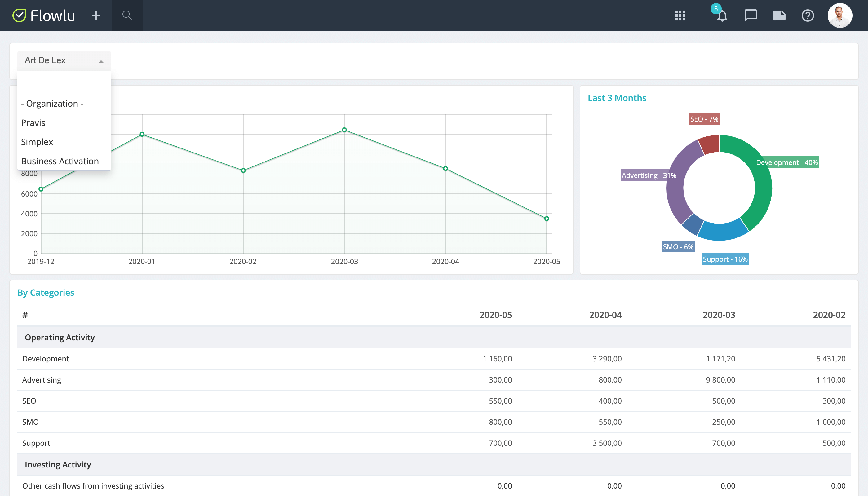Select Simplex in the organization list

click(x=64, y=142)
